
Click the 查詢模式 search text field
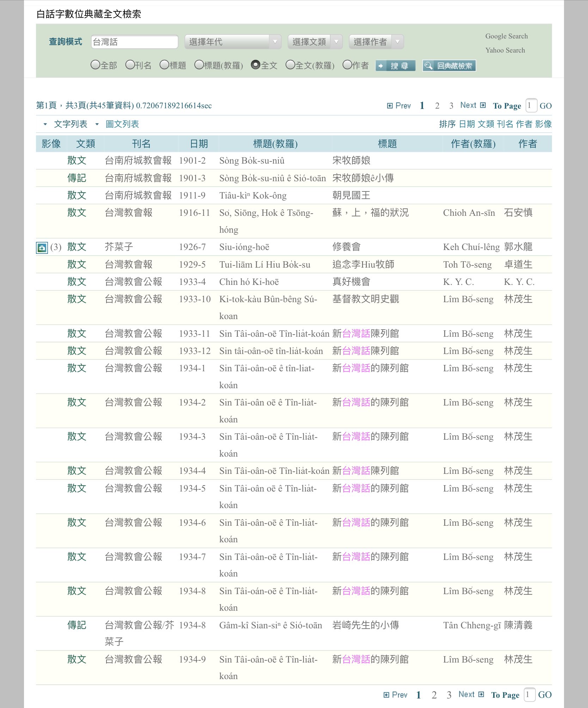pyautogui.click(x=134, y=42)
